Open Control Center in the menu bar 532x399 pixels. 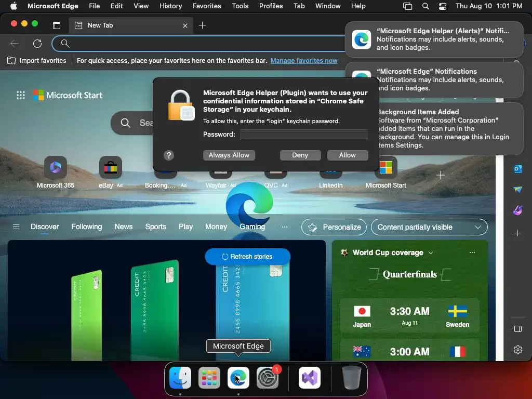pos(443,6)
